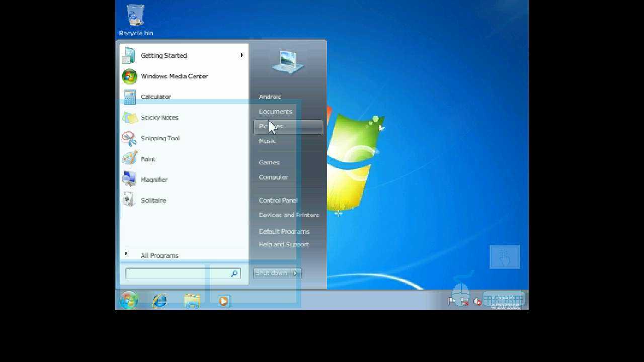Viewport: 644px width, 362px height.
Task: Open Default Programs
Action: pyautogui.click(x=284, y=232)
